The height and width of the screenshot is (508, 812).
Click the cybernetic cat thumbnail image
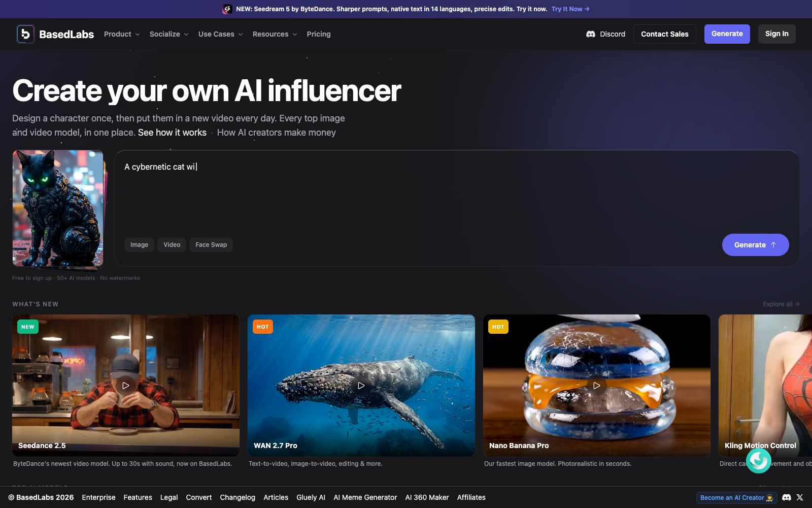point(58,208)
